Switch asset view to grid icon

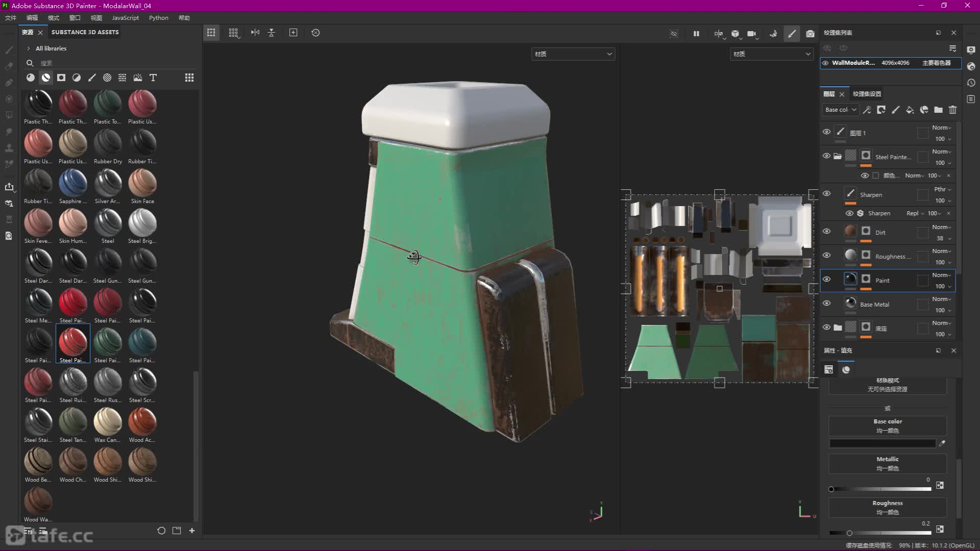click(x=189, y=78)
